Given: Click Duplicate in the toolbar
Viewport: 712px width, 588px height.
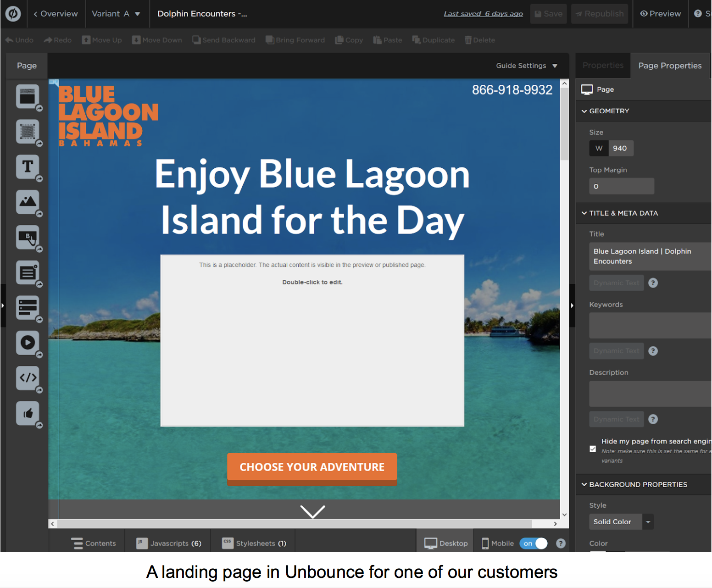Looking at the screenshot, I should click(434, 40).
